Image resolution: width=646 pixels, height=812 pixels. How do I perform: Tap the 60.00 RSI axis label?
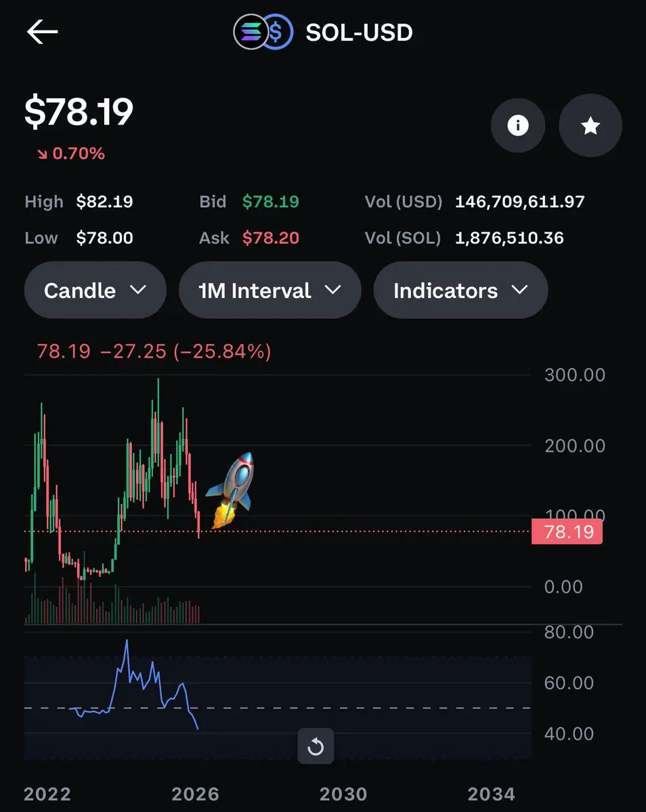pos(569,683)
